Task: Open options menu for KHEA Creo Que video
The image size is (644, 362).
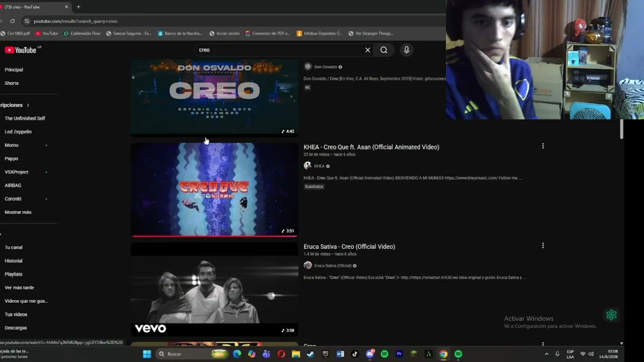Action: point(542,146)
